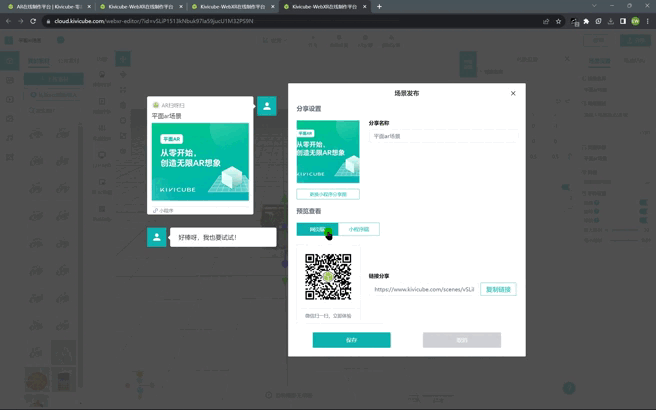Viewport: 656px width, 410px height.
Task: Click the user avatar icon beside share card
Action: [267, 106]
